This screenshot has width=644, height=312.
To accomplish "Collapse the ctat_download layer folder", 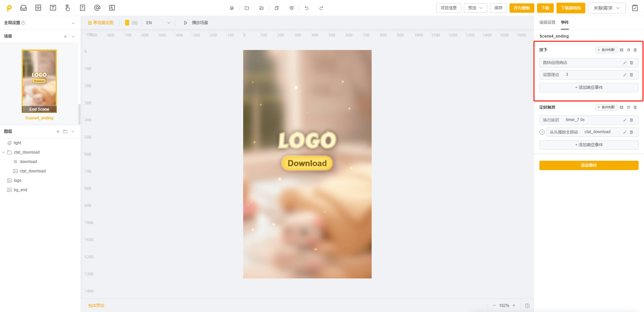I will [x=4, y=152].
